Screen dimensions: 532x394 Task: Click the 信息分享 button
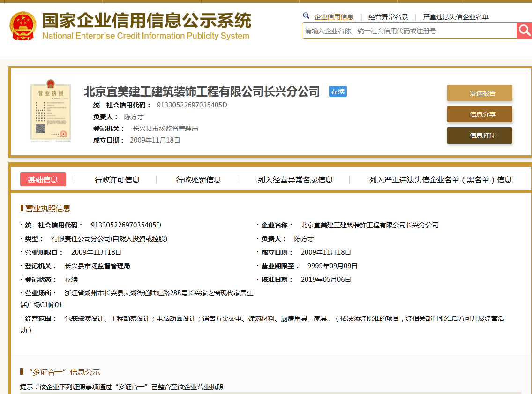pos(480,114)
